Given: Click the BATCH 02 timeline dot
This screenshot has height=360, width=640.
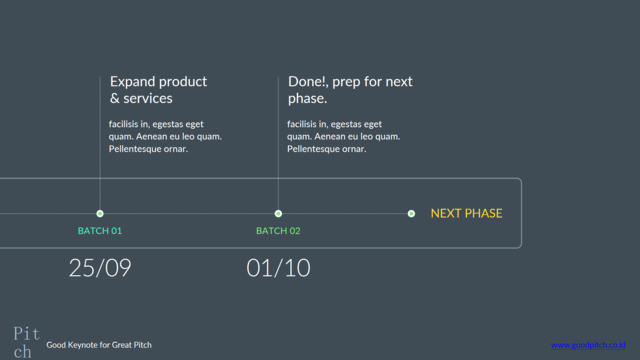Looking at the screenshot, I should [278, 213].
